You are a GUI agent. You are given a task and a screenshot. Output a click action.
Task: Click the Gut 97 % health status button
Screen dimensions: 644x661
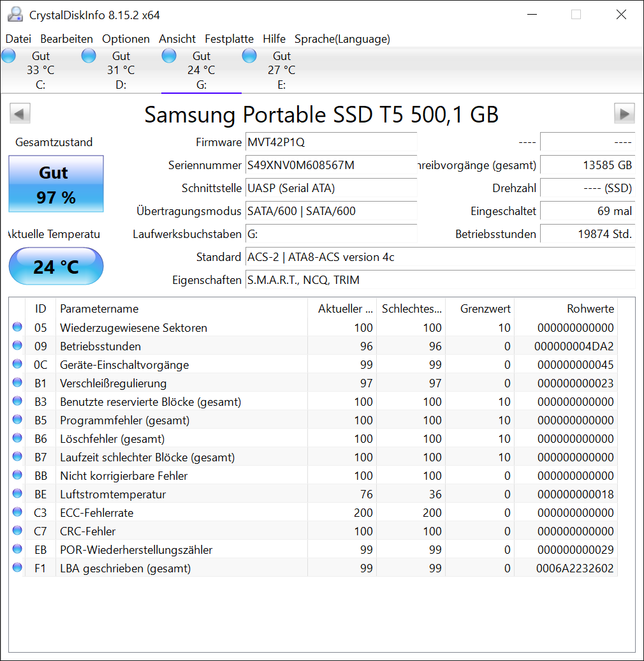point(56,184)
